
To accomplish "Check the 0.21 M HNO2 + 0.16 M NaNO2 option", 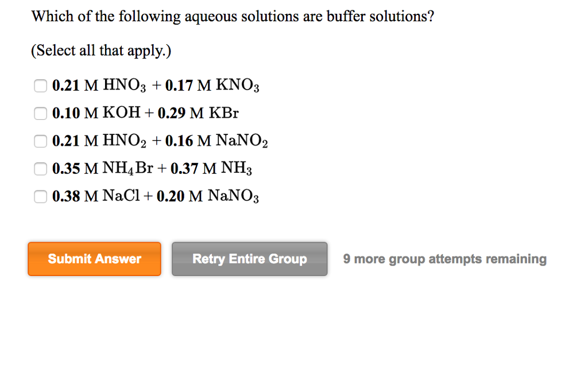I will [x=40, y=141].
